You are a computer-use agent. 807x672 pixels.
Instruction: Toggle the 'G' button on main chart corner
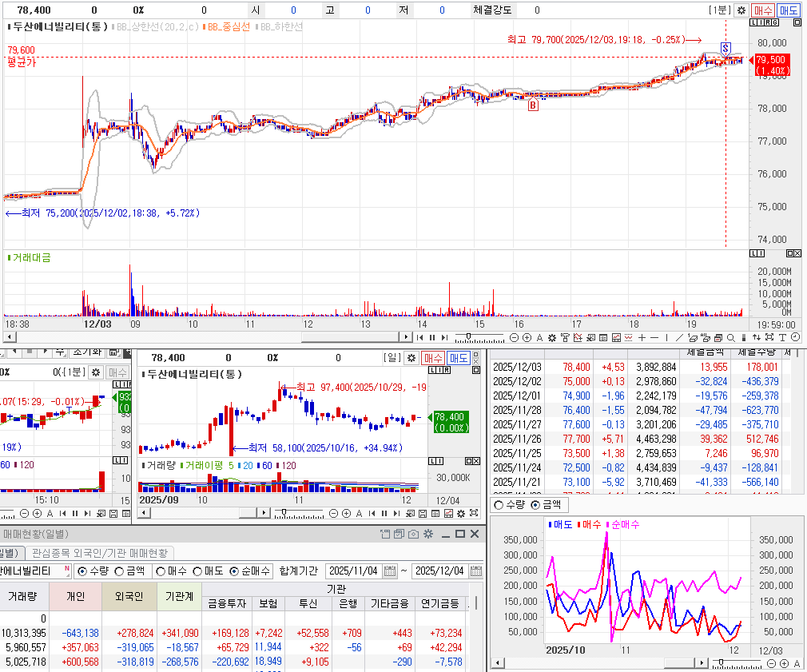[x=775, y=22]
